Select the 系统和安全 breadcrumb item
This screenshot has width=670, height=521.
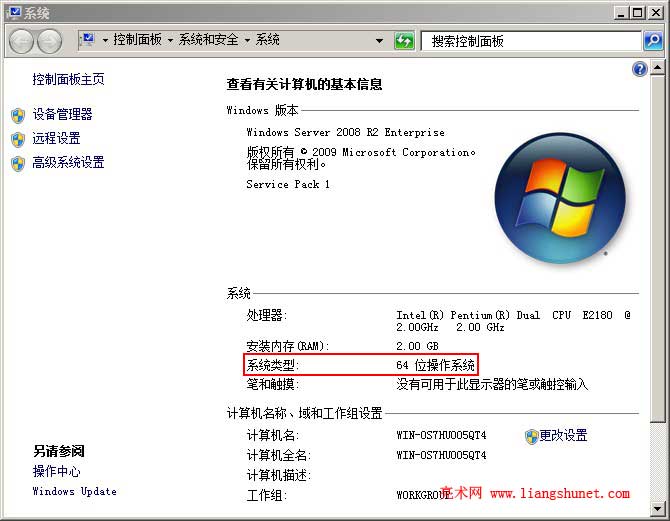click(208, 40)
